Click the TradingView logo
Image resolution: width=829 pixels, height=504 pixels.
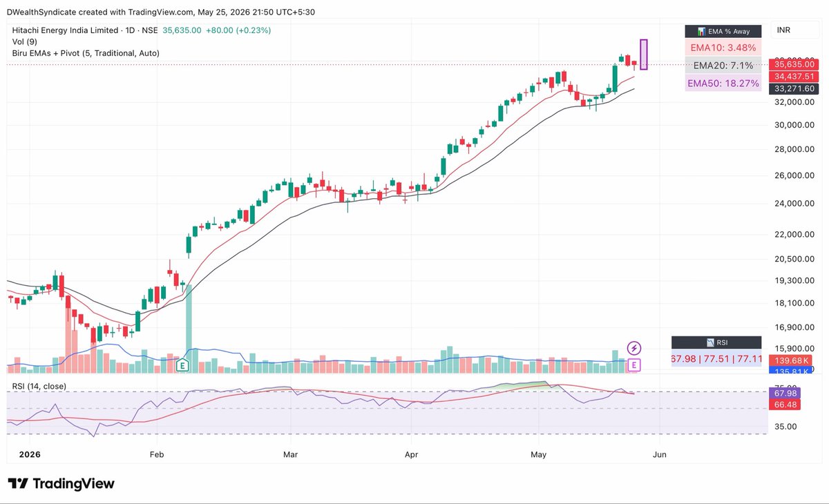point(61,484)
